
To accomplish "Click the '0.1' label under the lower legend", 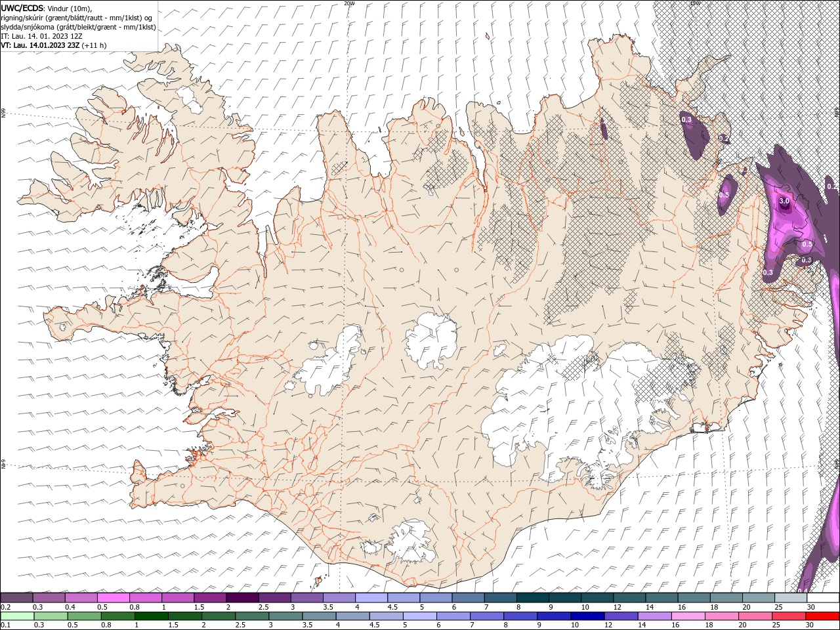I will click(5, 625).
